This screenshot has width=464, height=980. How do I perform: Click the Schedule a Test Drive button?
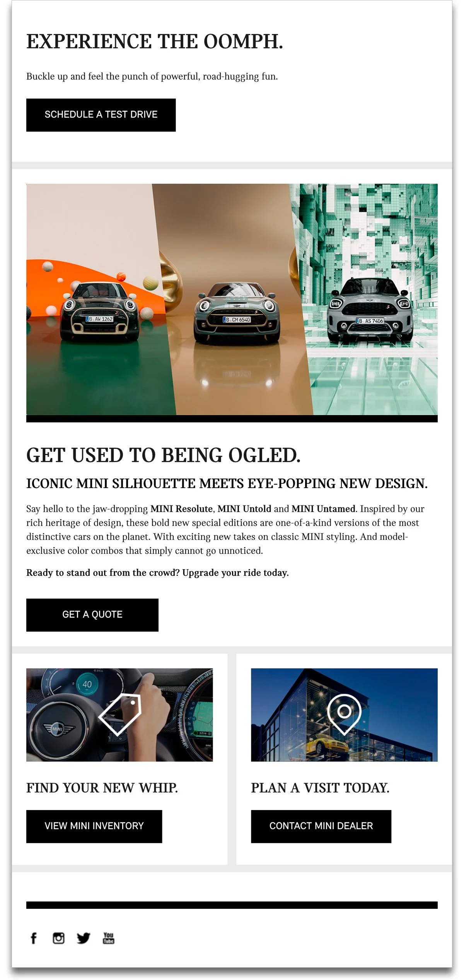[x=101, y=115]
